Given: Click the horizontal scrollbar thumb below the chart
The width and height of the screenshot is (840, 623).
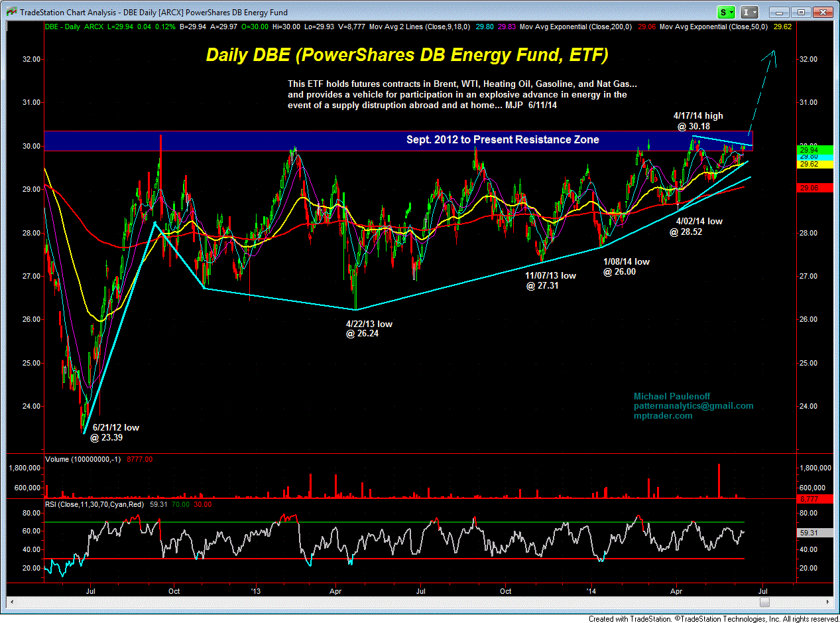Looking at the screenshot, I should click(x=764, y=602).
